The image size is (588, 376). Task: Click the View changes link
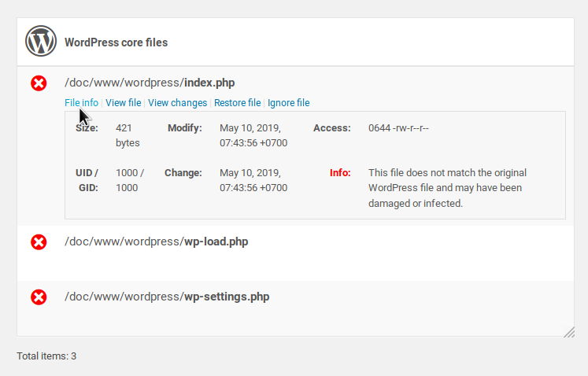click(x=178, y=103)
